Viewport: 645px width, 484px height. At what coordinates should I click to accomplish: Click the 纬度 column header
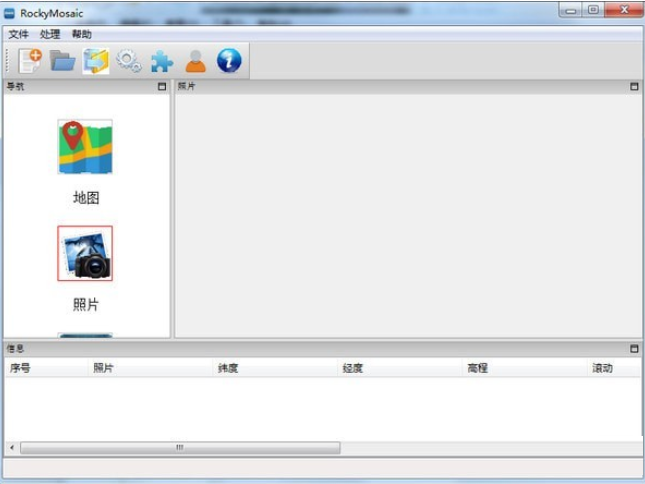(228, 369)
